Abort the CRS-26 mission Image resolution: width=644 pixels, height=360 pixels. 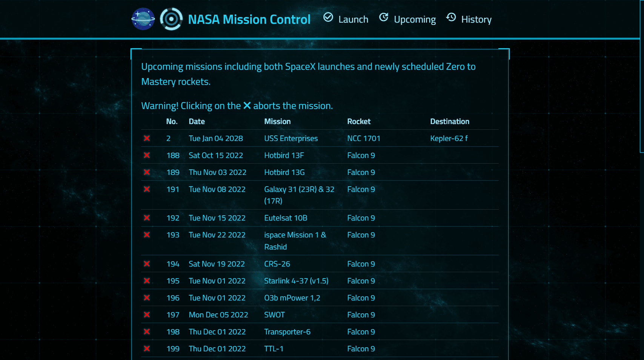tap(146, 264)
